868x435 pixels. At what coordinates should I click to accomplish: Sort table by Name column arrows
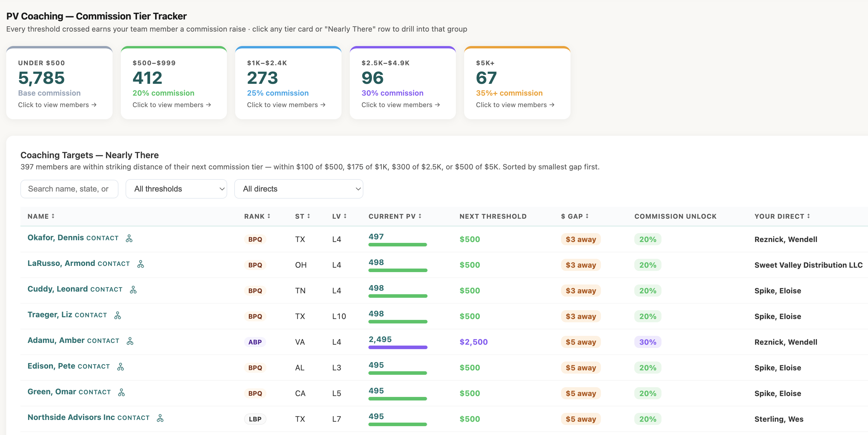point(53,216)
